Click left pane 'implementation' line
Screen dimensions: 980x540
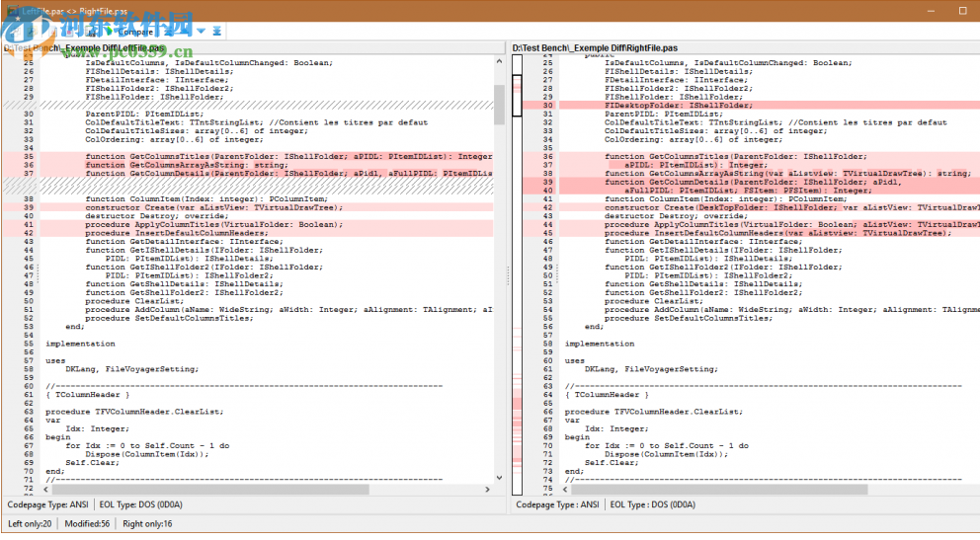80,344
